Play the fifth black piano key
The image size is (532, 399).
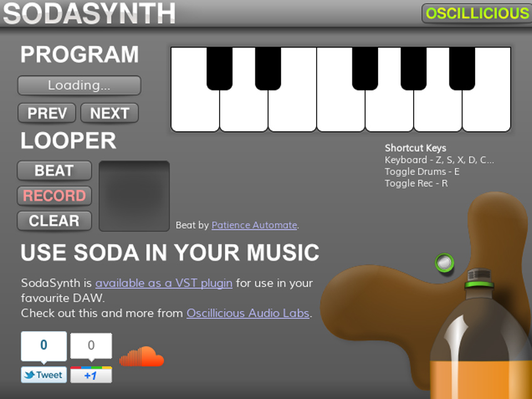(462, 68)
